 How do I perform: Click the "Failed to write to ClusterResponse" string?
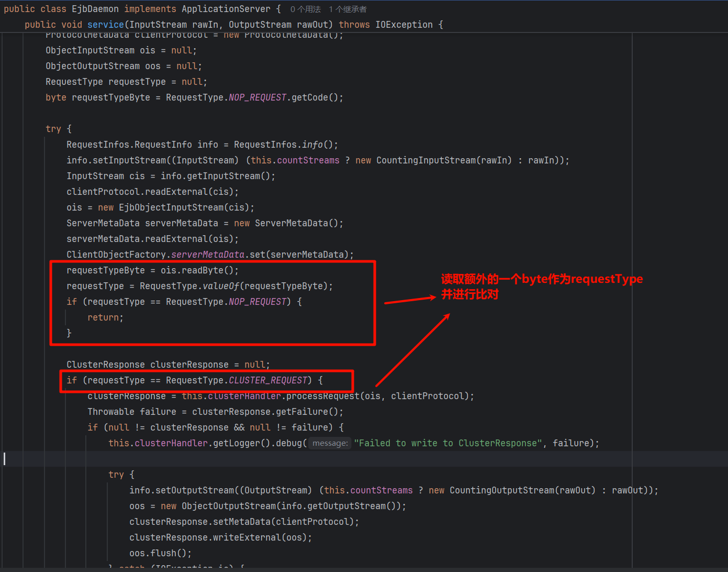[x=448, y=443]
